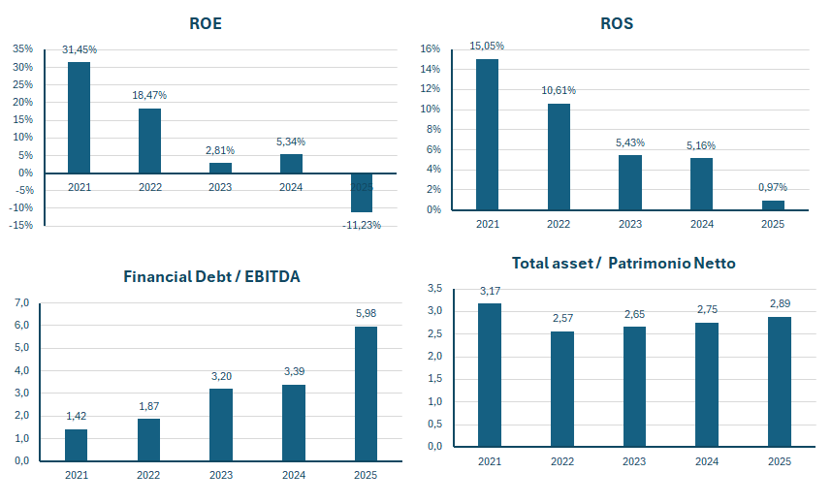Click the 1,42 data label

click(77, 416)
